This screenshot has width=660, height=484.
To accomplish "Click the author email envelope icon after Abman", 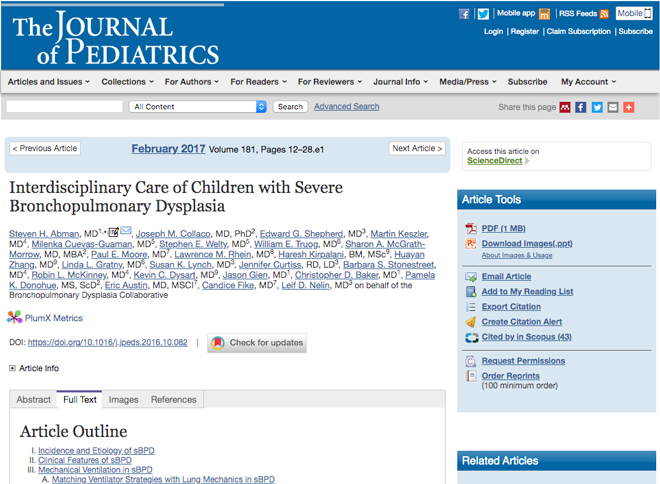I will click(126, 230).
